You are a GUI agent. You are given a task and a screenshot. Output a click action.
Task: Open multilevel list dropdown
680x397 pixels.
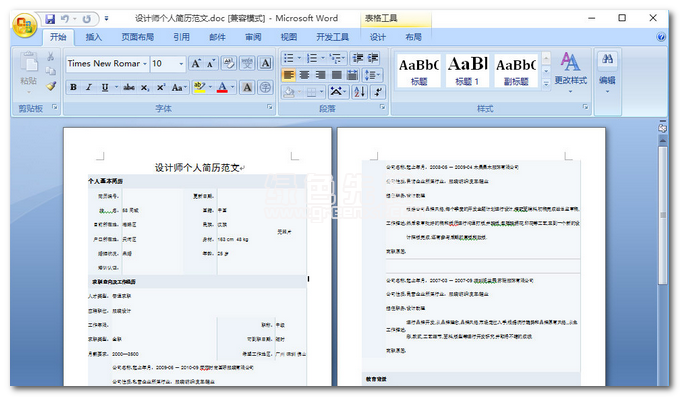pyautogui.click(x=343, y=58)
